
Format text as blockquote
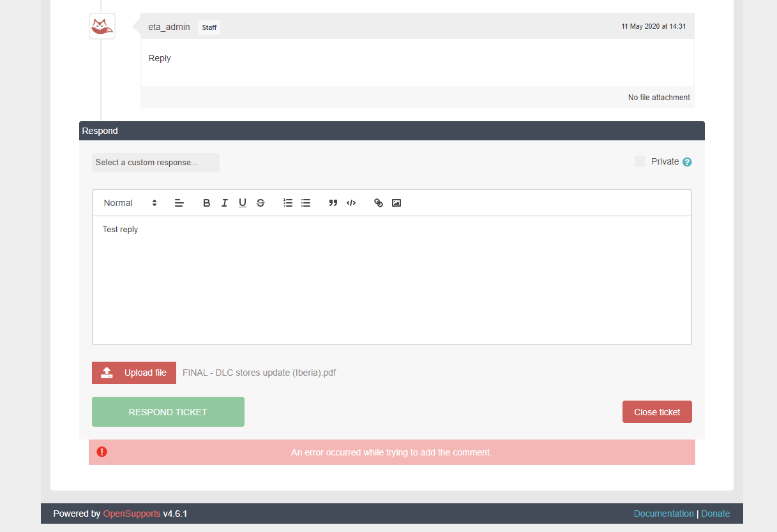pyautogui.click(x=333, y=202)
